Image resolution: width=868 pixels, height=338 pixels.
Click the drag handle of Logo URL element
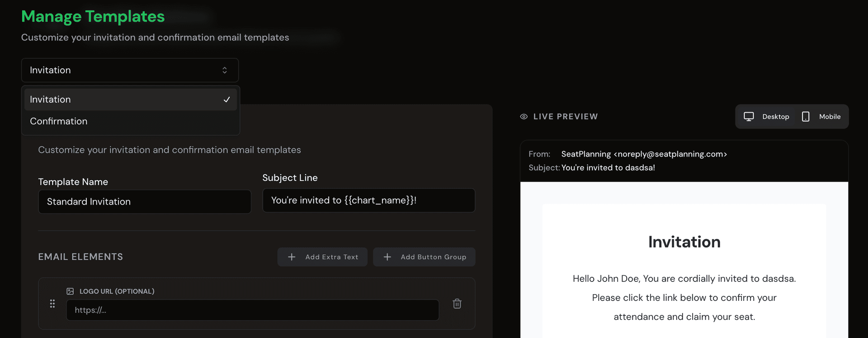coord(52,304)
